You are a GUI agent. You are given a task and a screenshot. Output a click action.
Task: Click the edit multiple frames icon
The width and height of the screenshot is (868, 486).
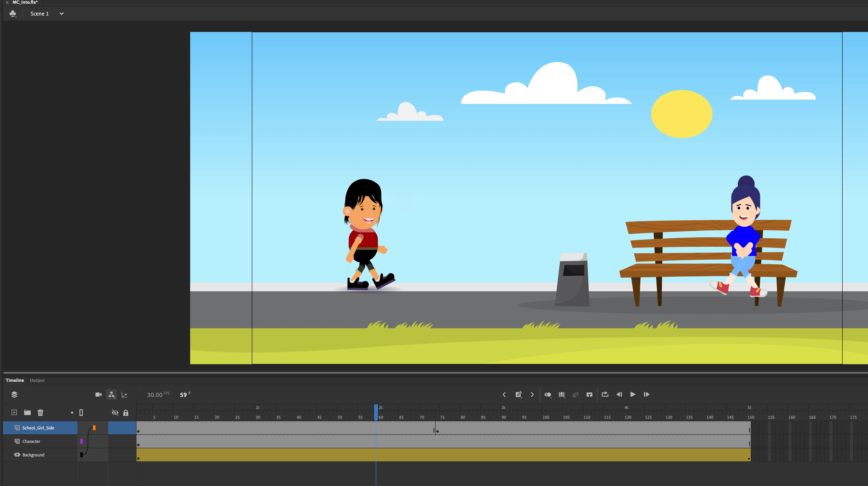(561, 395)
